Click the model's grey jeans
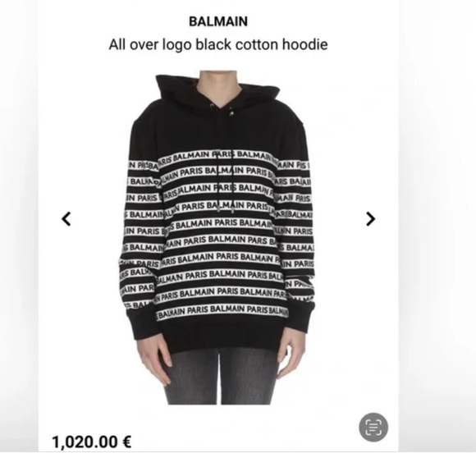 (x=221, y=377)
